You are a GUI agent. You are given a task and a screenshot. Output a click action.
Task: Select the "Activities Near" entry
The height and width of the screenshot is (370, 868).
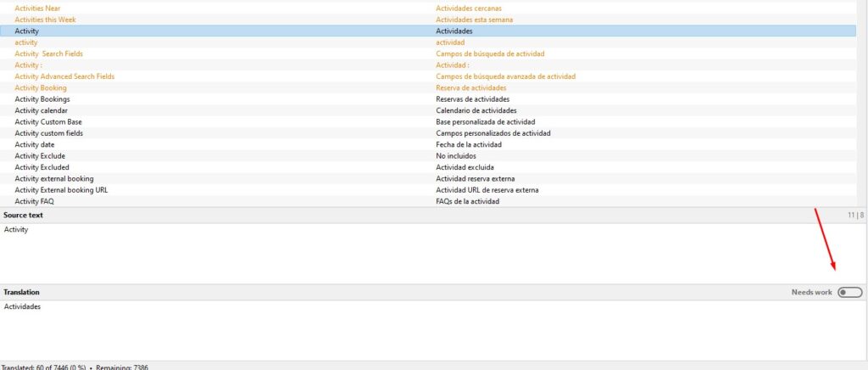tap(35, 8)
